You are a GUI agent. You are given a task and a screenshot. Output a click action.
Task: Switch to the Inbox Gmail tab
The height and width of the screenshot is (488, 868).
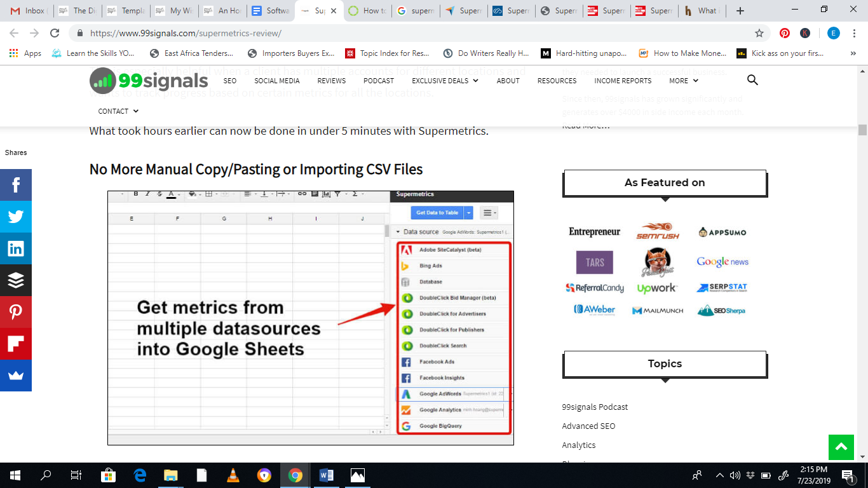(x=29, y=11)
